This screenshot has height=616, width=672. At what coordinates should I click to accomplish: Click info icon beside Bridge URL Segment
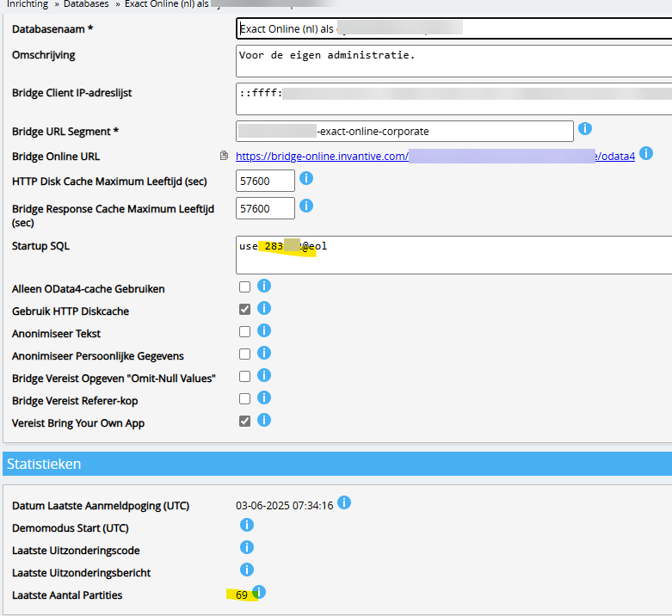(585, 128)
